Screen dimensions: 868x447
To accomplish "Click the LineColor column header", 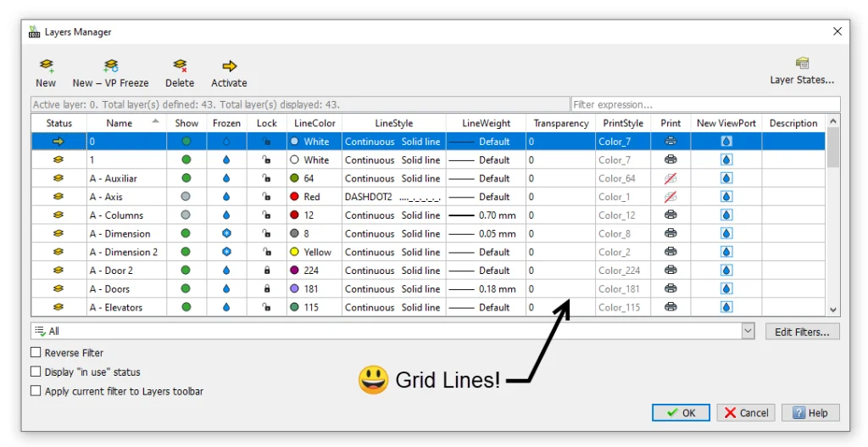I will tap(314, 124).
